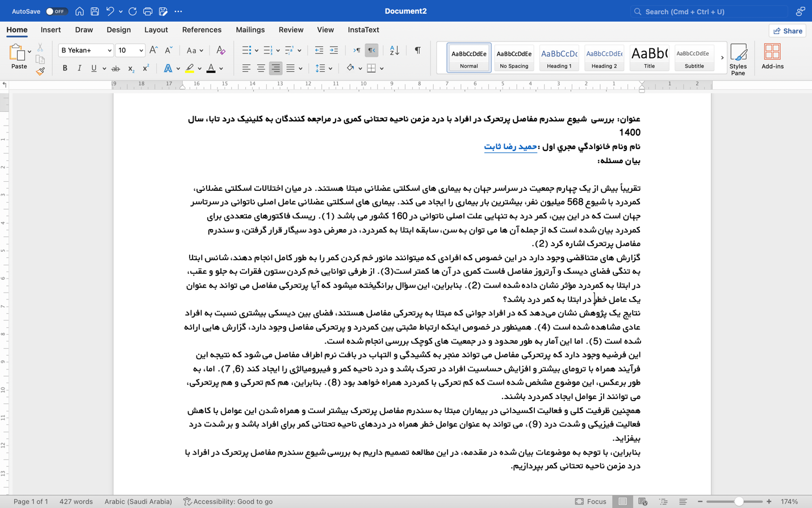Apply the Heading 1 style
This screenshot has height=508, width=812.
pyautogui.click(x=559, y=58)
